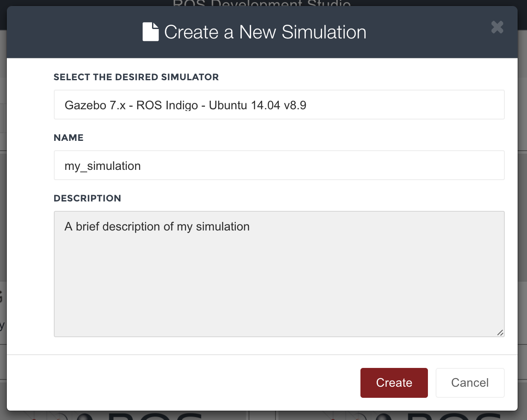Click the Gazebo 7.x ROS Indigo option text
Screen dimensions: 527x420
click(x=185, y=105)
